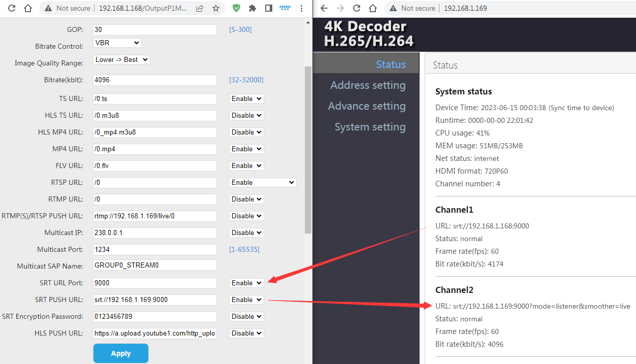Click the OUPREE extension icon
636x364 pixels.
coord(285,8)
